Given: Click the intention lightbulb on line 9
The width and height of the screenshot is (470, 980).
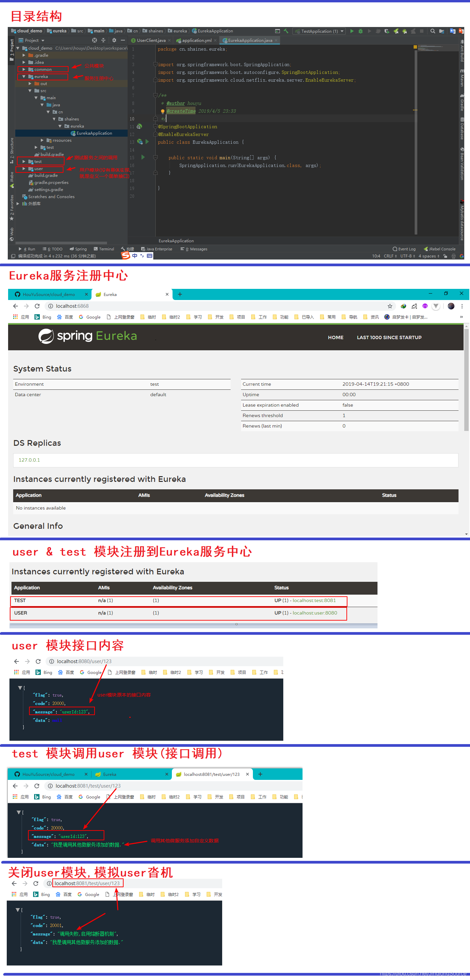Looking at the screenshot, I should (162, 111).
